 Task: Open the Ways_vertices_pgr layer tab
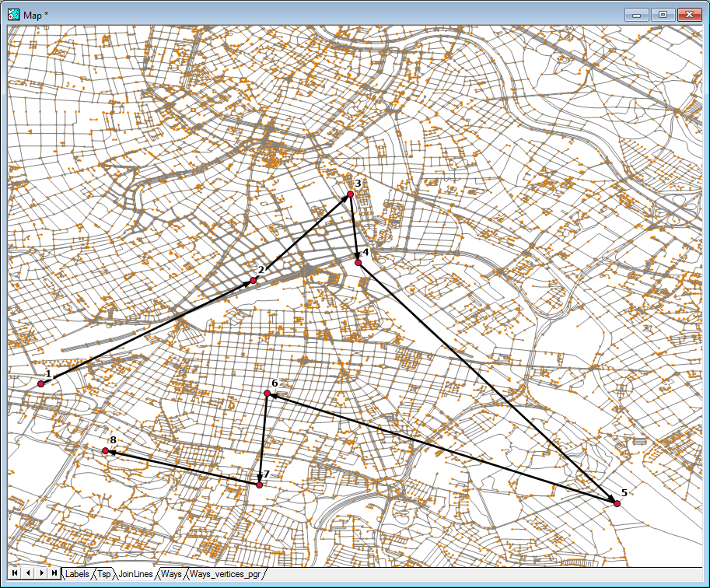click(x=225, y=574)
